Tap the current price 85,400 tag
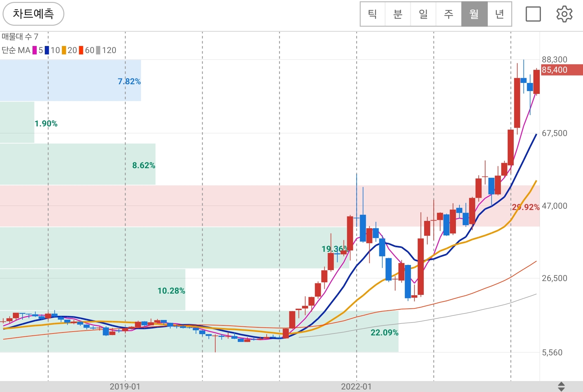The width and height of the screenshot is (583, 392). pos(562,70)
